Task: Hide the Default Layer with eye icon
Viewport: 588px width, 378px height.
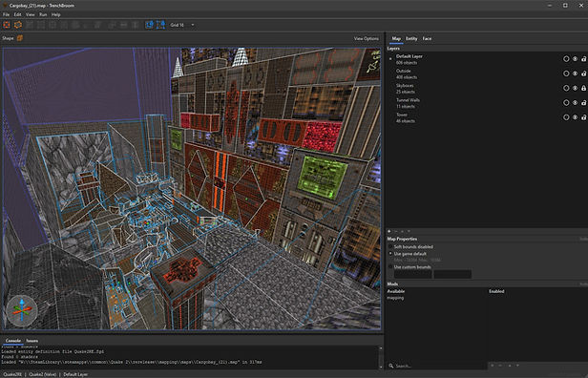Action: (575, 59)
